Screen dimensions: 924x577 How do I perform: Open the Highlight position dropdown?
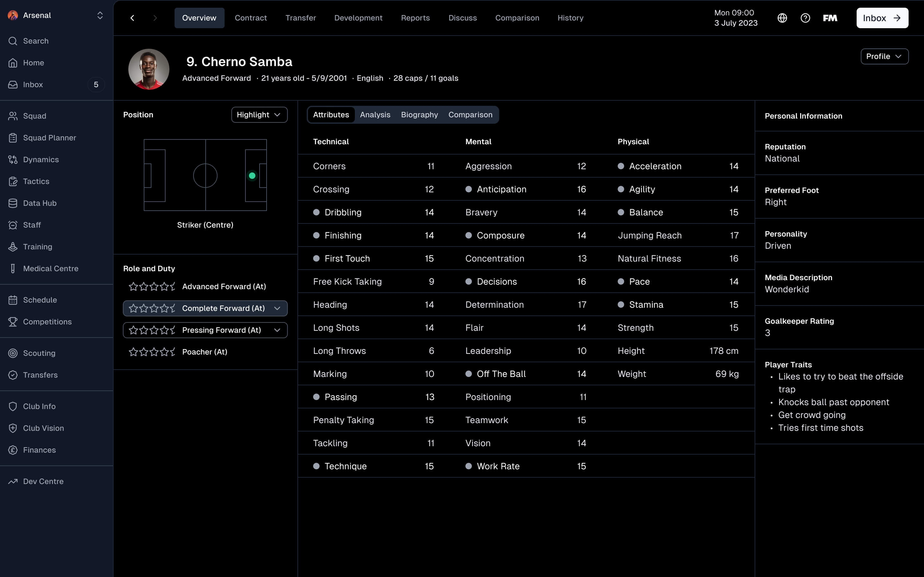(x=260, y=115)
